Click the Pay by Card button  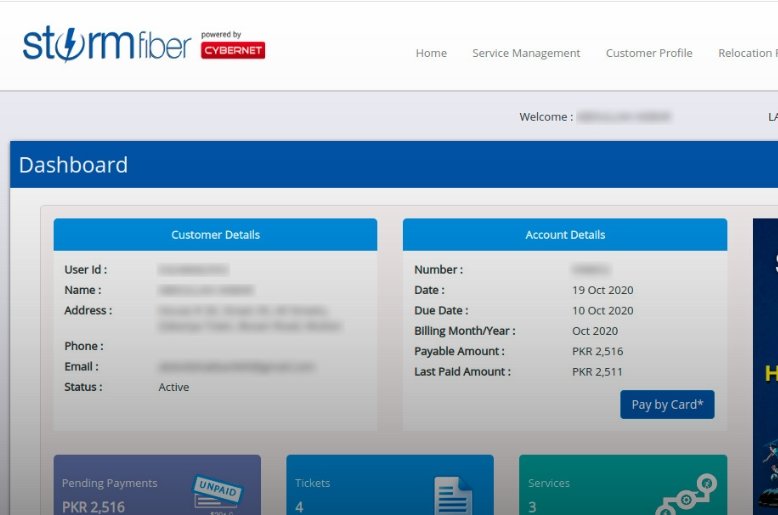tap(667, 404)
